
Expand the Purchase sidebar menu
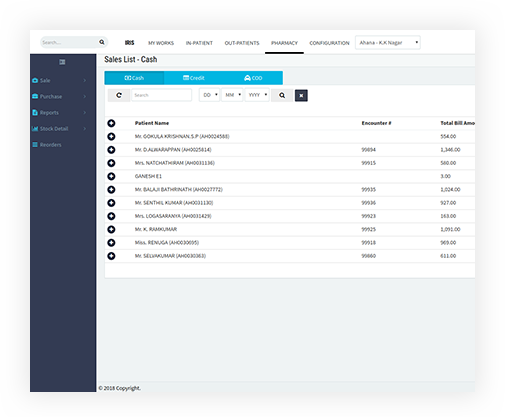(59, 96)
